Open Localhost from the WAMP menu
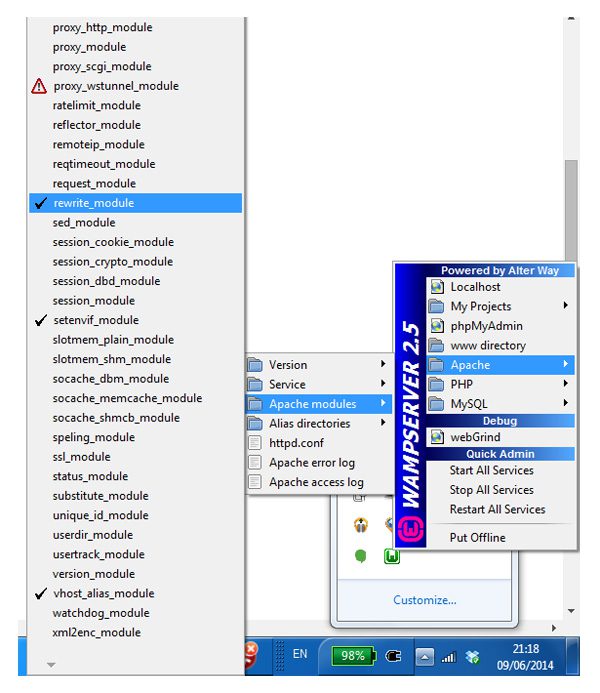This screenshot has width=600, height=693. [501, 287]
